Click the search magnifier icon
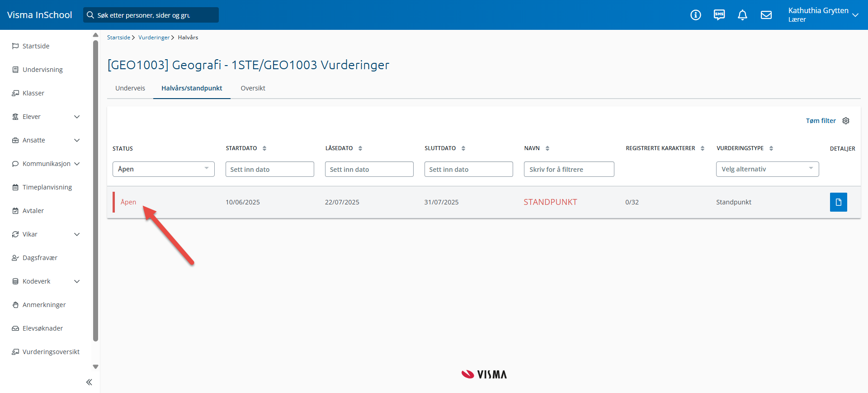This screenshot has height=393, width=868. point(90,15)
